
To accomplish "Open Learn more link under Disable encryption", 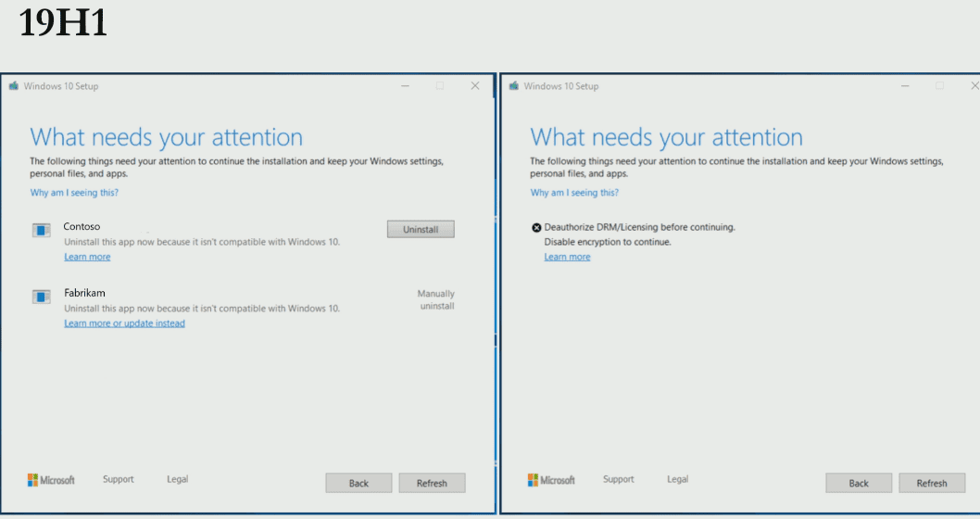I will [567, 257].
